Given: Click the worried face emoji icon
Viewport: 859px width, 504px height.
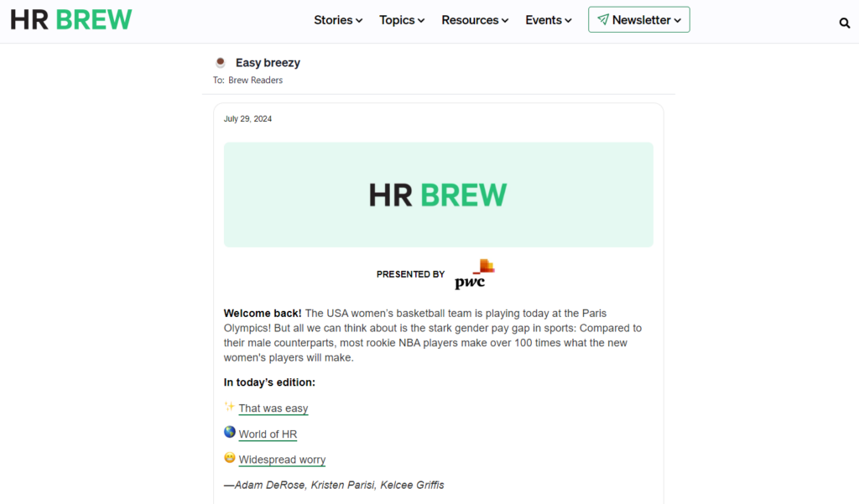Looking at the screenshot, I should (x=230, y=457).
